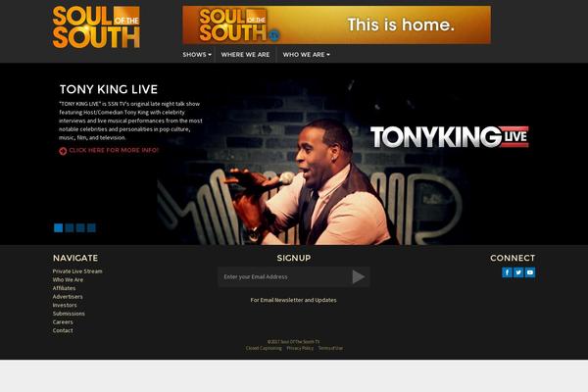Viewport: 588px width, 392px height.
Task: Open the Twitter social icon
Action: pos(518,272)
